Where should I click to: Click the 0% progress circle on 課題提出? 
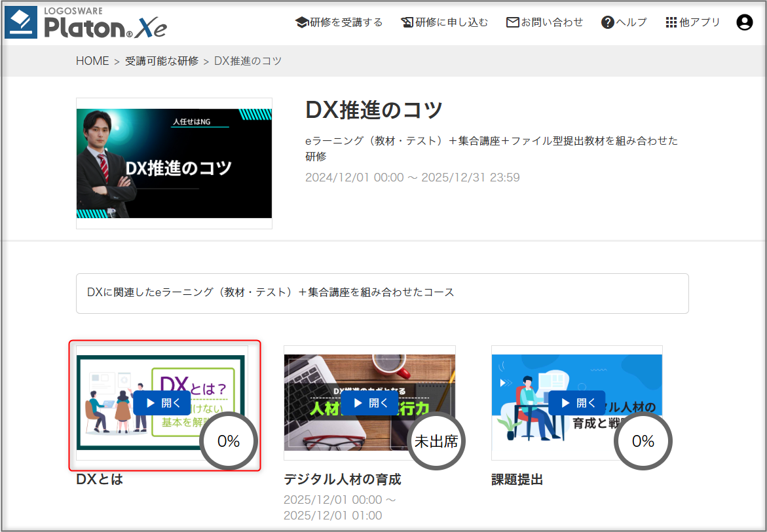[643, 441]
